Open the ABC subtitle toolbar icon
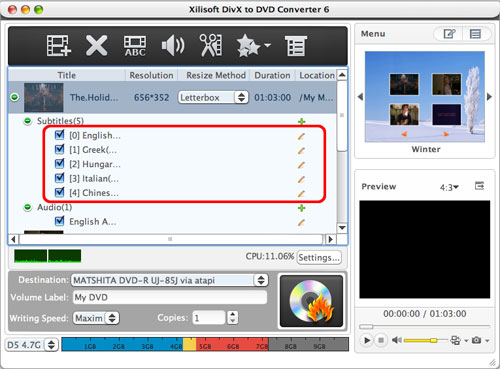This screenshot has height=369, width=500. (135, 46)
